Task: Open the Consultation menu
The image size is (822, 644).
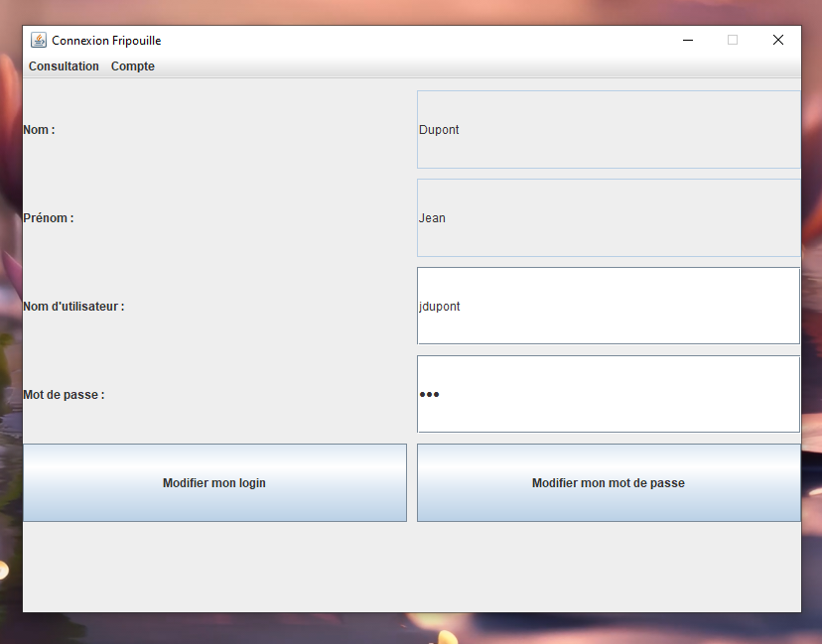Action: (64, 66)
